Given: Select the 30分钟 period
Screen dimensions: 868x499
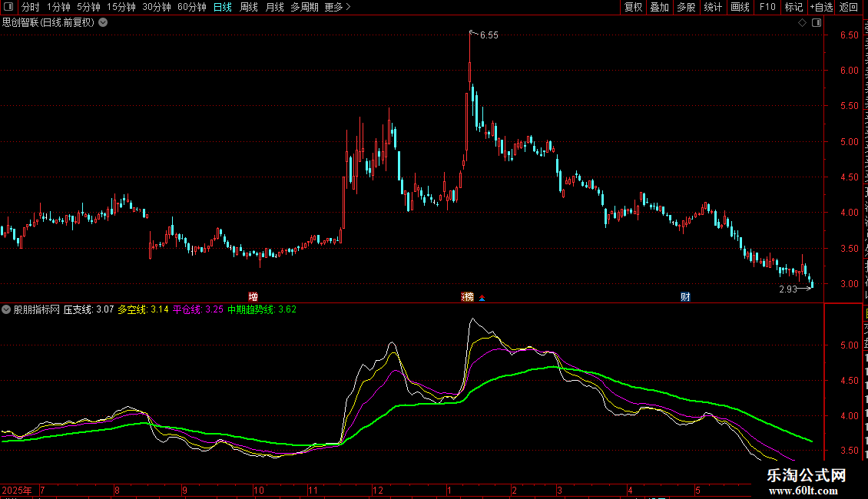Looking at the screenshot, I should [x=157, y=7].
